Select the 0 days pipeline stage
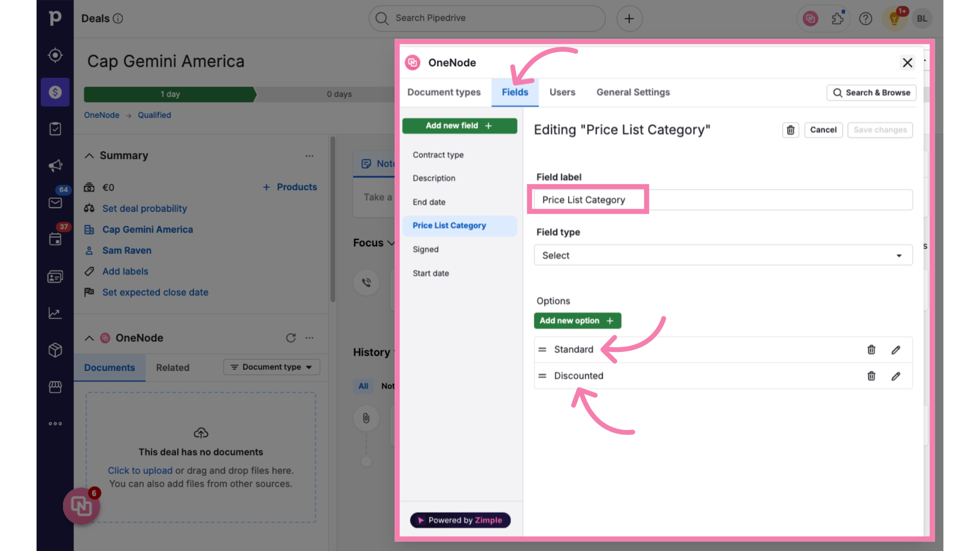This screenshot has height=551, width=980. point(339,94)
